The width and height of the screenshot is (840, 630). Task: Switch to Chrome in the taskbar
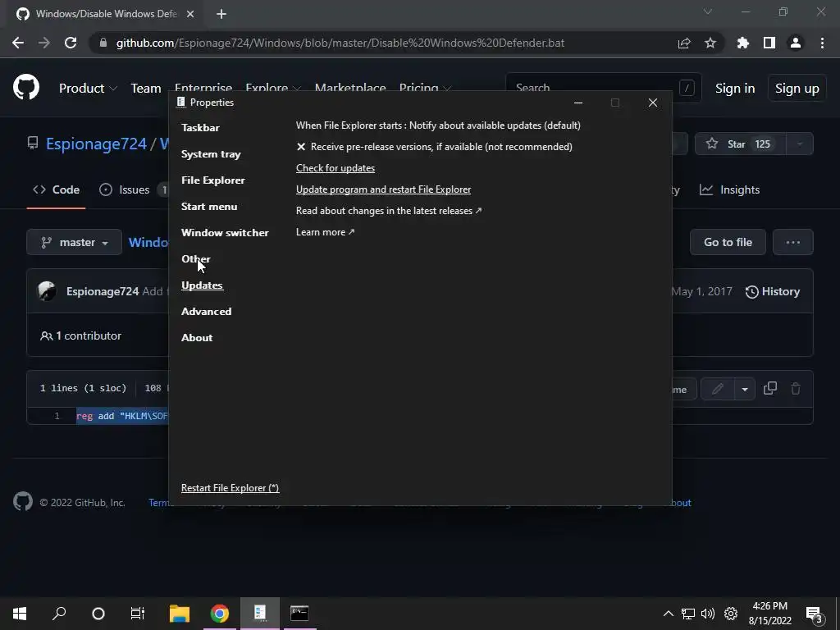click(220, 614)
